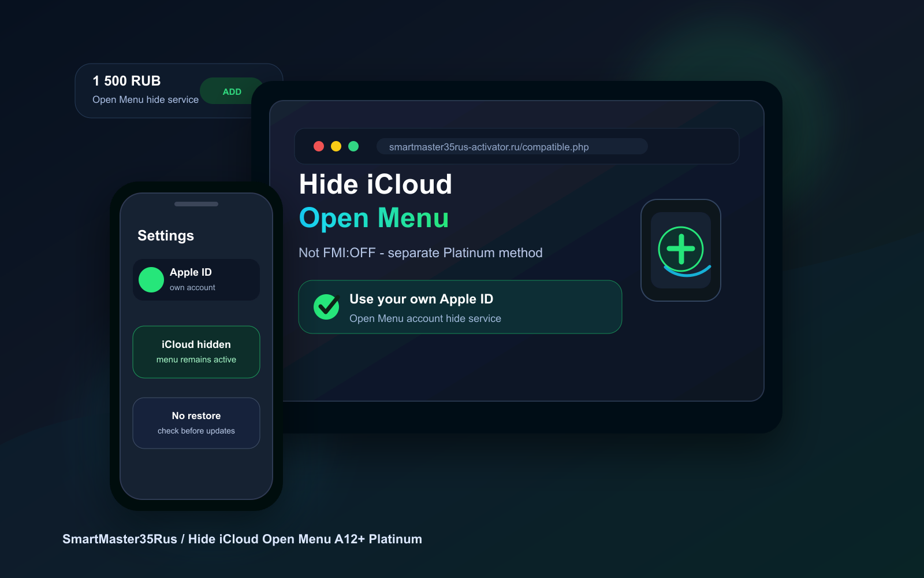This screenshot has width=924, height=578.
Task: Click the green window dot
Action: point(353,146)
